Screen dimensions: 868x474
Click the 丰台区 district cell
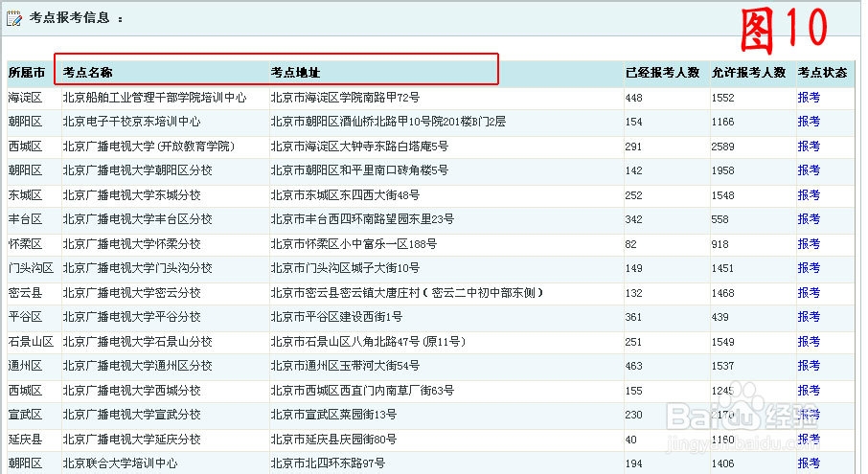point(26,218)
